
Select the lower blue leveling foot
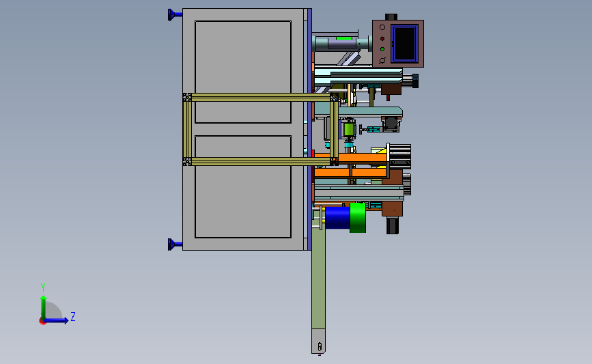point(175,244)
